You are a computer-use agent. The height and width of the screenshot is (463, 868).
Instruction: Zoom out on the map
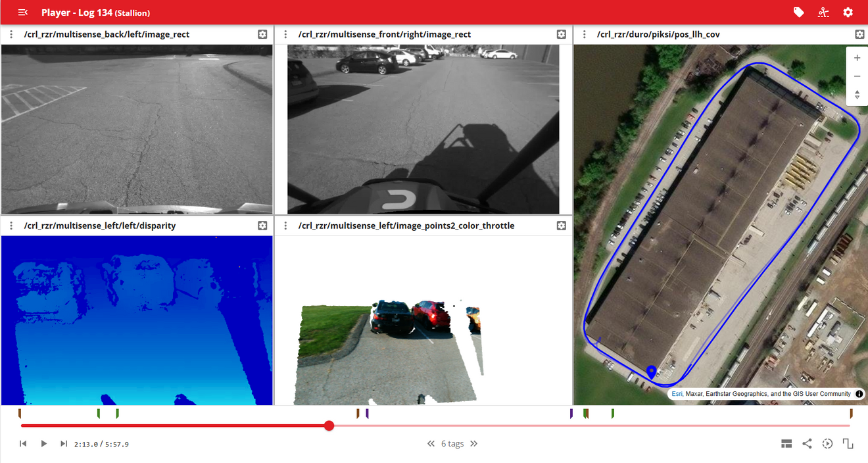tap(857, 76)
